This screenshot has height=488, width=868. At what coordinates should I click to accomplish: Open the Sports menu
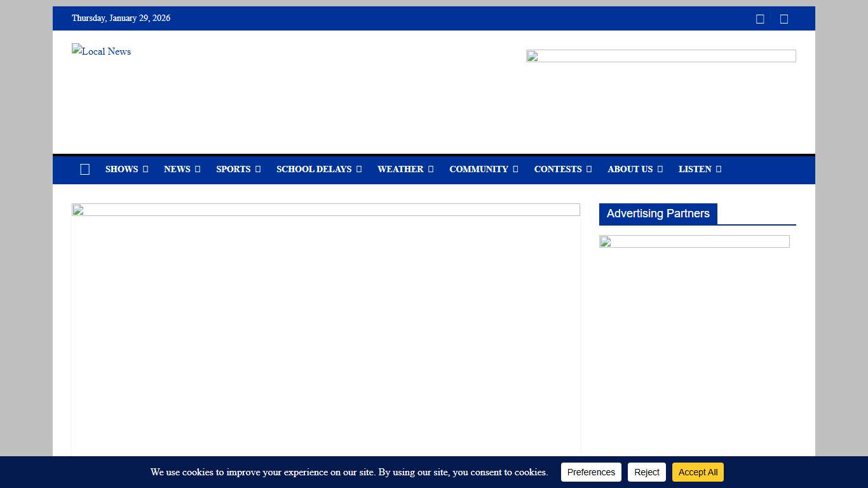coord(233,170)
